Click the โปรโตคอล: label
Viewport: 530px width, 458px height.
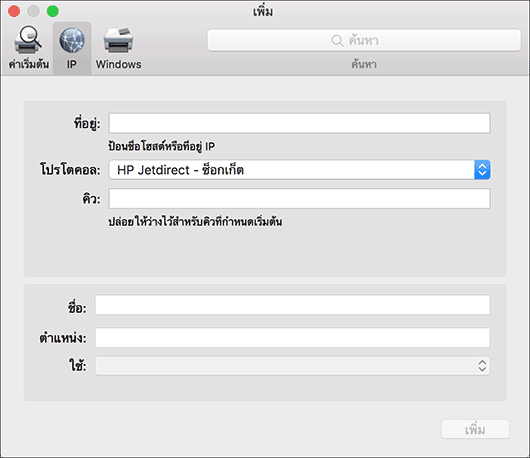click(x=70, y=170)
